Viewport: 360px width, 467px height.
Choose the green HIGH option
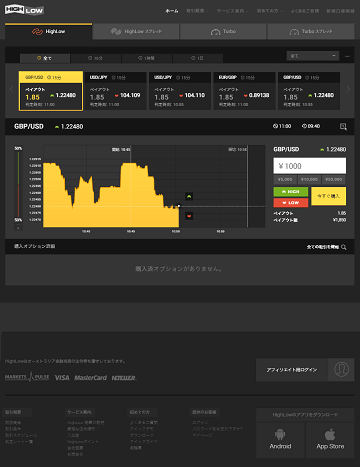coord(291,192)
